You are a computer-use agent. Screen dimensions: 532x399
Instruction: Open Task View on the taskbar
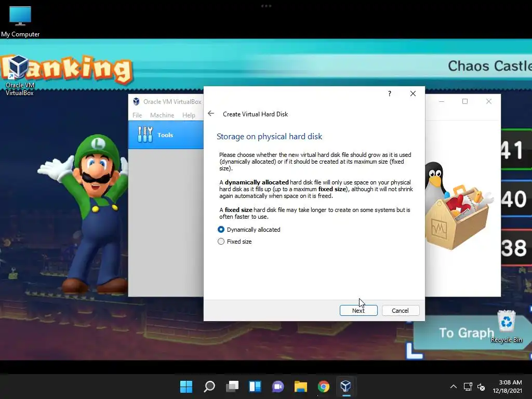[232, 387]
